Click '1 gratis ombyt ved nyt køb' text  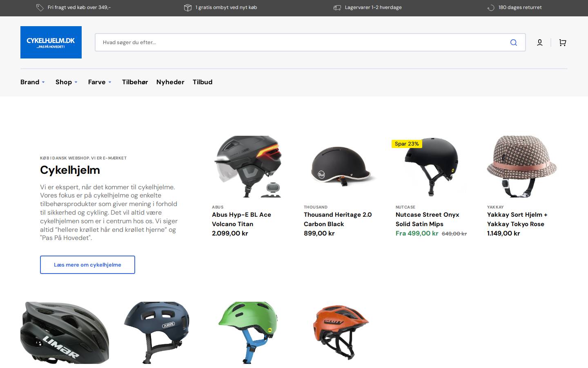[226, 7]
